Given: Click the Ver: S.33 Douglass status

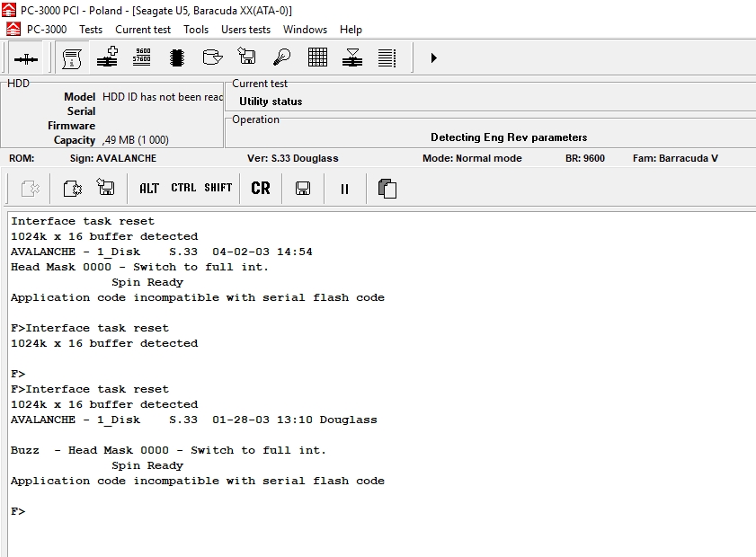Looking at the screenshot, I should coord(293,158).
